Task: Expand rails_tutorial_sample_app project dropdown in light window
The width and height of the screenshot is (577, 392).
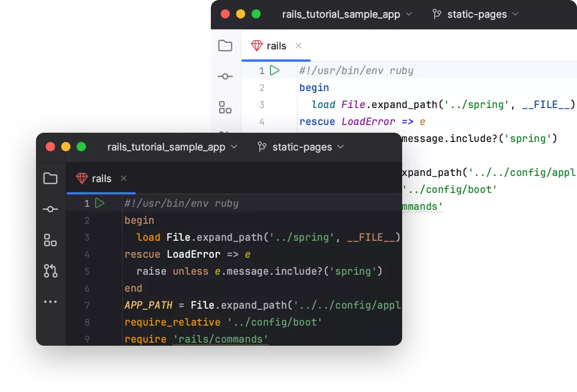Action: point(347,14)
